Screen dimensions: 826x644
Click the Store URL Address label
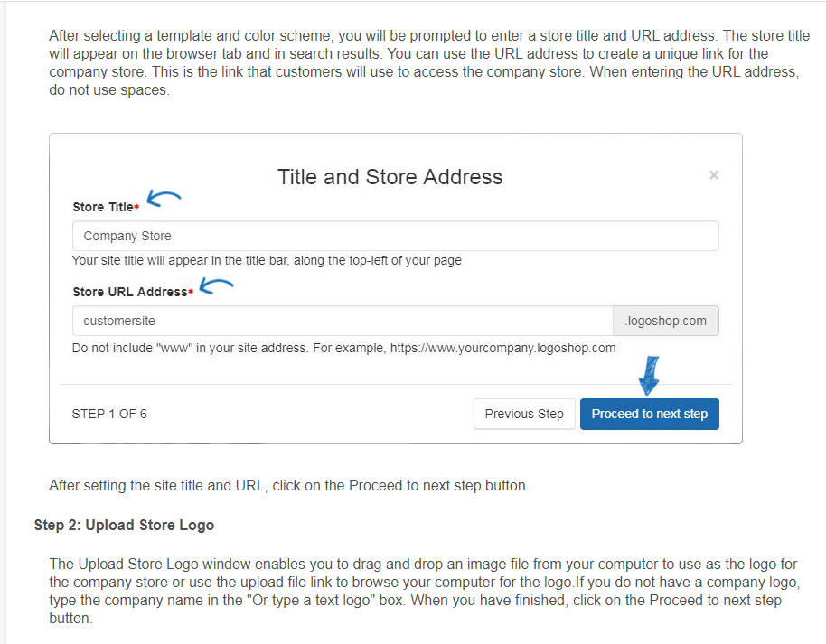(x=130, y=292)
